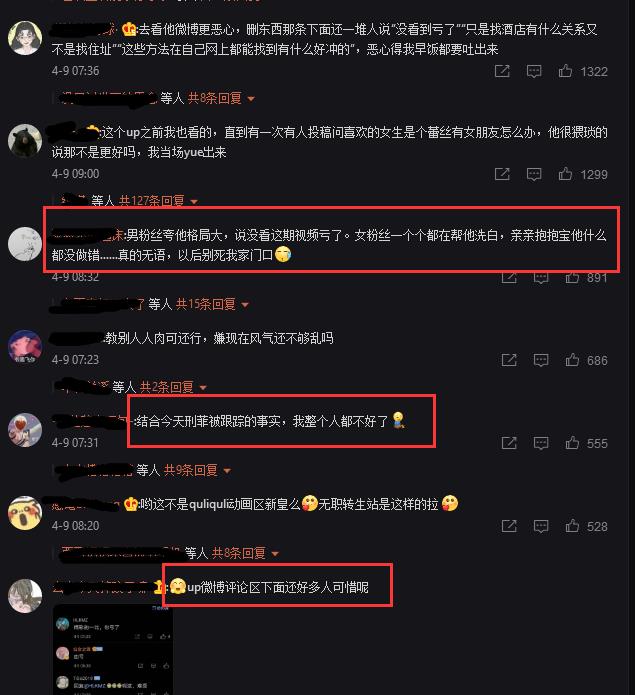Share the comment posted 4-9 07:36
This screenshot has width=635, height=695.
[x=502, y=71]
